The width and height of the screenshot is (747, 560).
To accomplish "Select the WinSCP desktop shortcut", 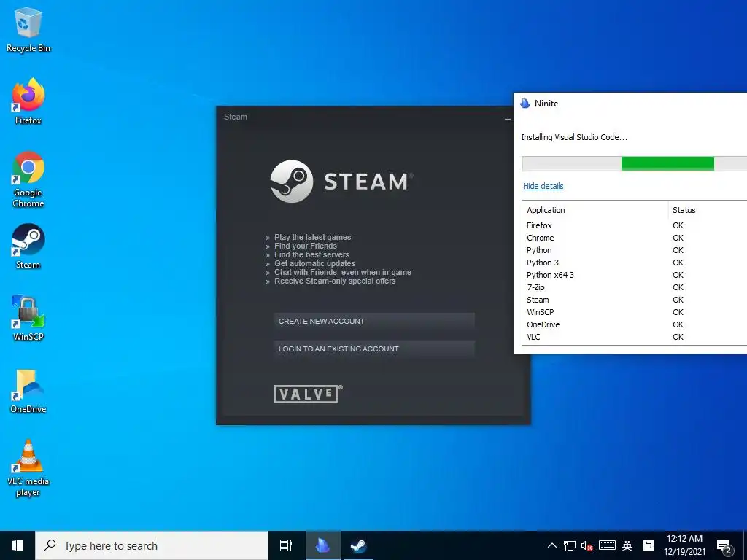I will pos(28,318).
